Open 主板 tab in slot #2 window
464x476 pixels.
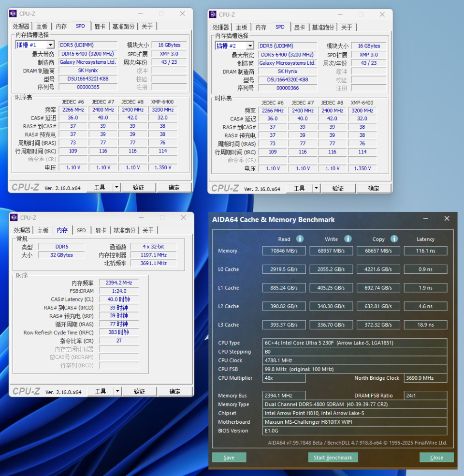pyautogui.click(x=241, y=27)
